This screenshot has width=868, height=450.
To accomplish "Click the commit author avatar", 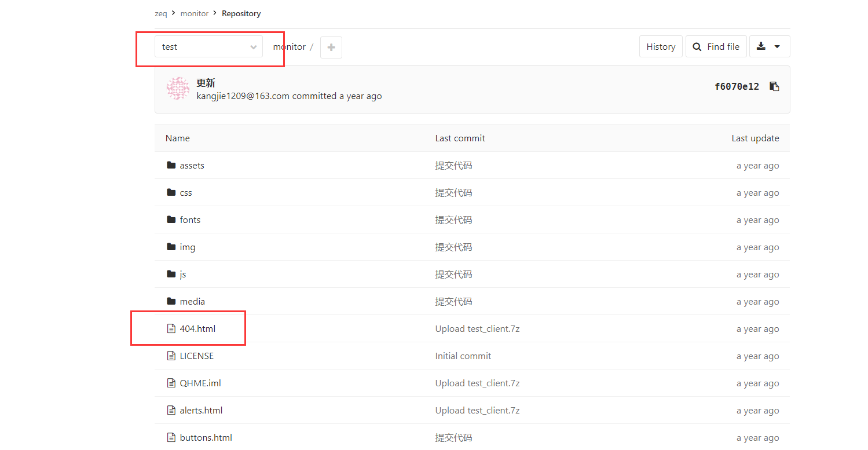I will point(178,88).
